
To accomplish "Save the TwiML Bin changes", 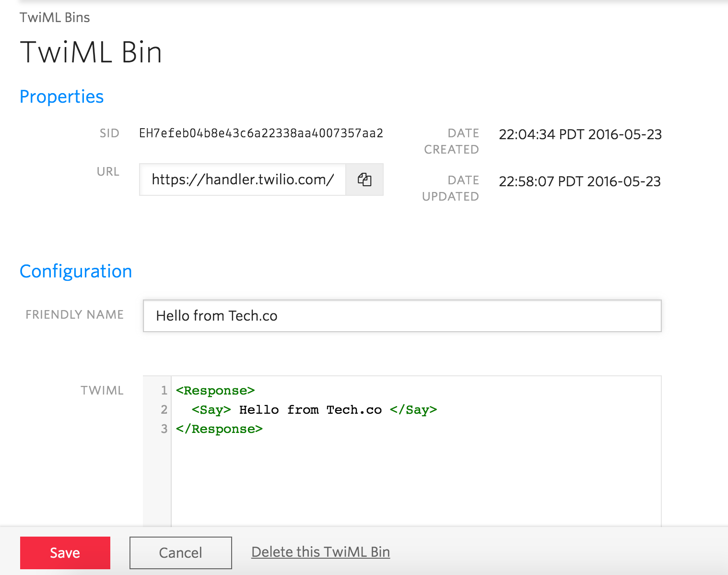I will click(x=65, y=552).
